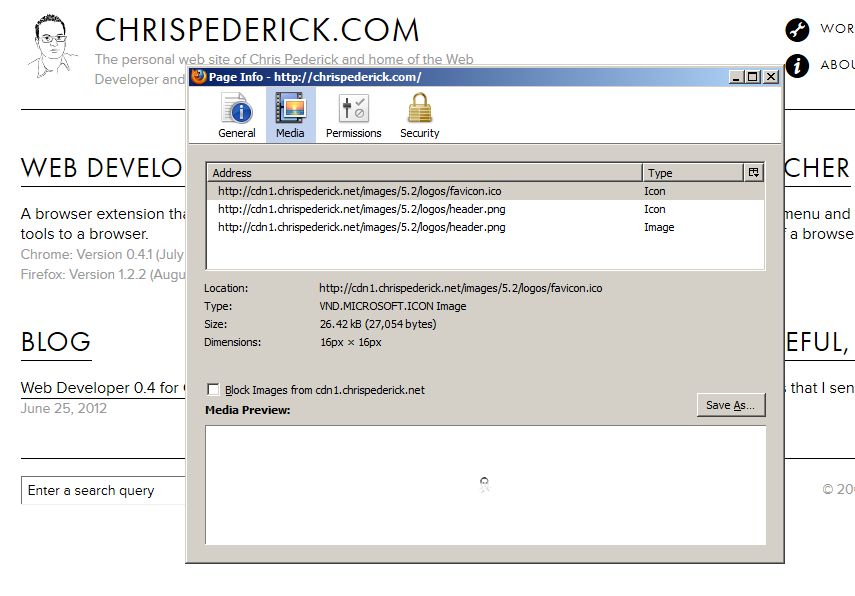Click the info About icon

pyautogui.click(x=797, y=66)
